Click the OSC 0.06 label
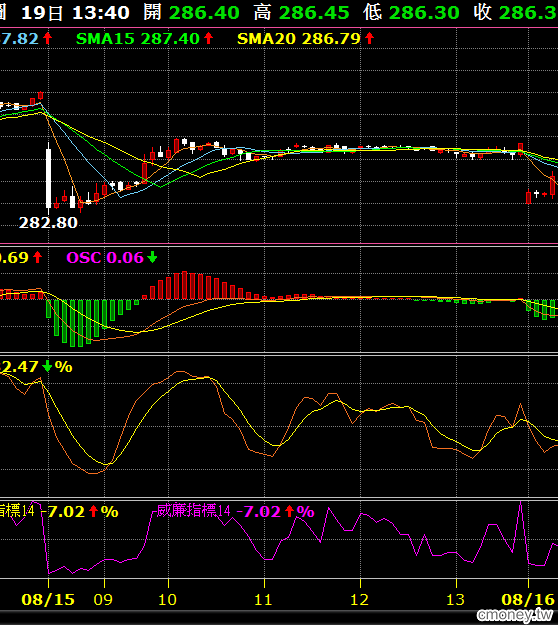The image size is (558, 625). point(105,257)
